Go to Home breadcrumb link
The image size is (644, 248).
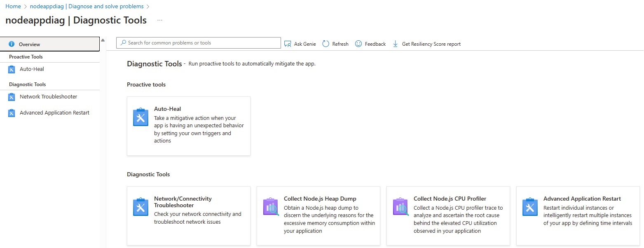click(13, 7)
